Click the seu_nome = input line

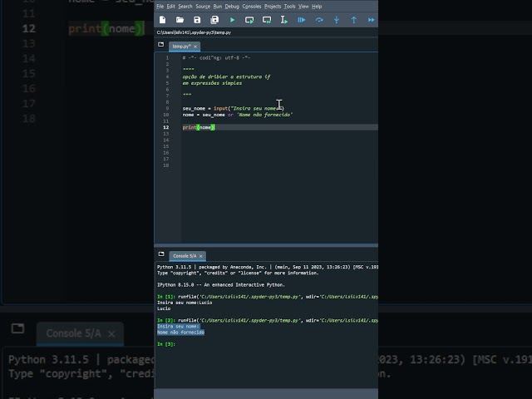pyautogui.click(x=234, y=109)
